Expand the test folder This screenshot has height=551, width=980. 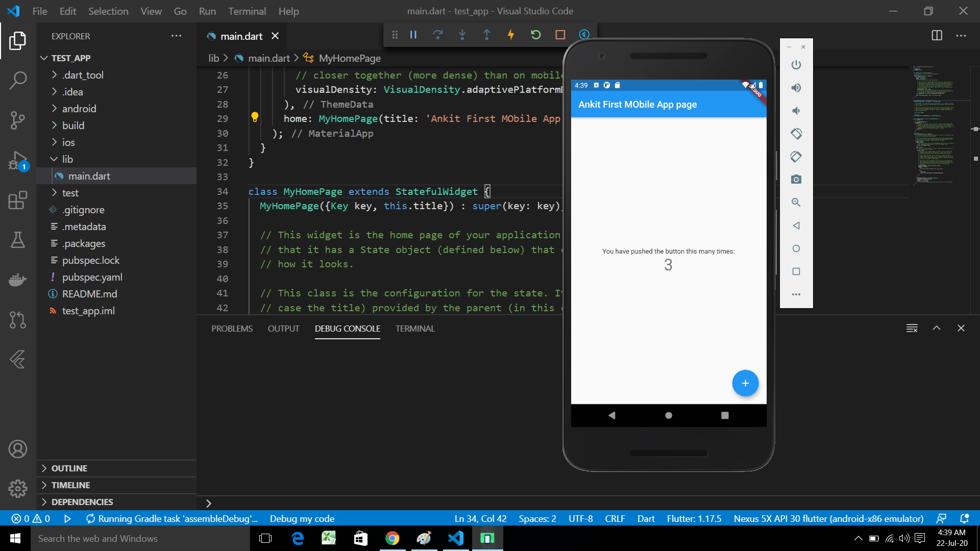(x=116, y=193)
